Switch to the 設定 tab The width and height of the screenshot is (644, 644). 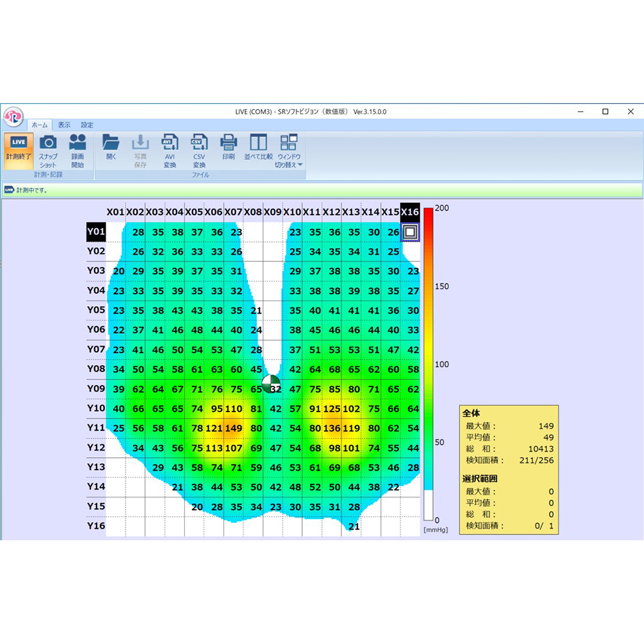(x=87, y=125)
